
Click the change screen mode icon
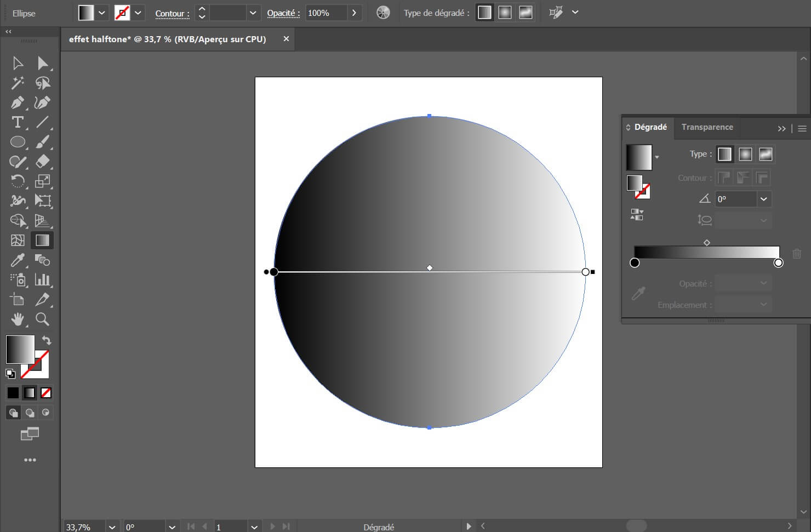tap(30, 434)
